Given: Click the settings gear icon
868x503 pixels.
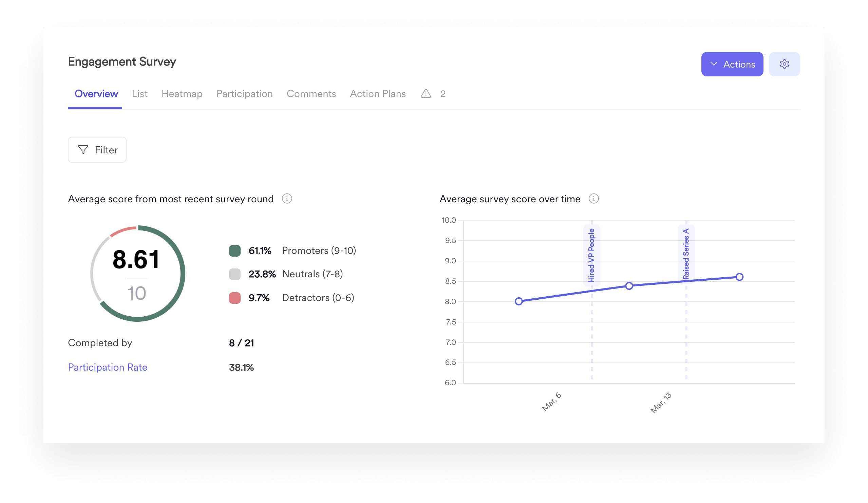Looking at the screenshot, I should [x=785, y=64].
